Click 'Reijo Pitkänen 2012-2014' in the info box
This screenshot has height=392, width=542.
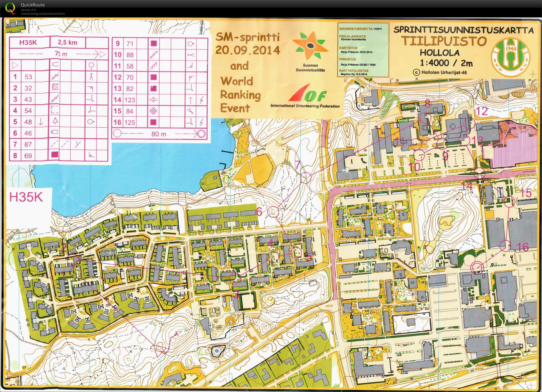click(356, 52)
